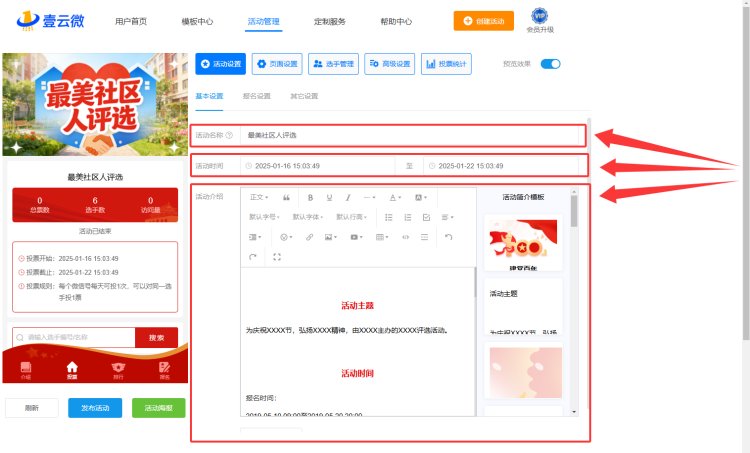Image resolution: width=750 pixels, height=453 pixels.
Task: Toggle fullscreen editor mode
Action: [x=276, y=257]
